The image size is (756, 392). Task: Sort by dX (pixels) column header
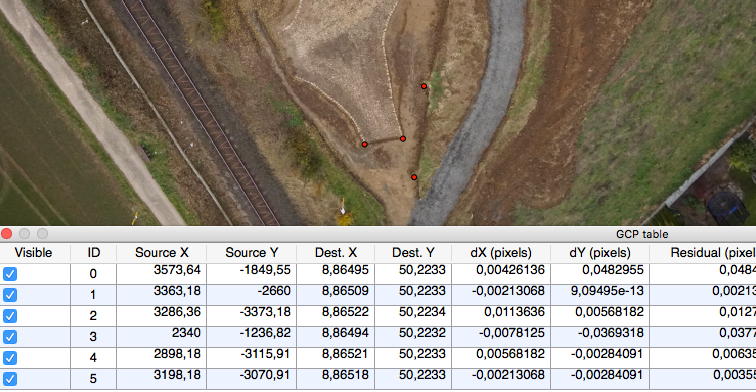501,253
